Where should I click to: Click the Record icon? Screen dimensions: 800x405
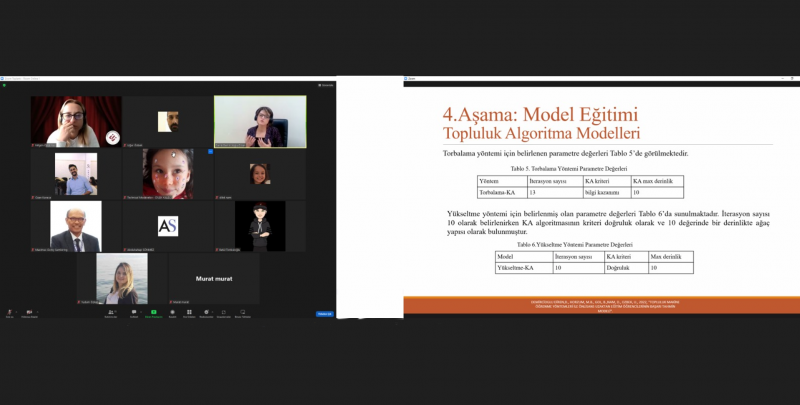point(172,312)
